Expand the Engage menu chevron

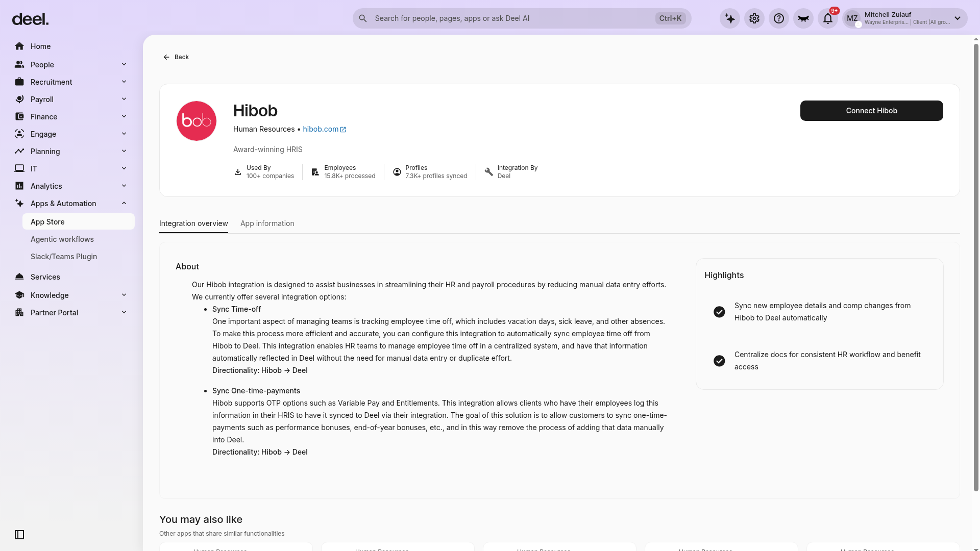(x=124, y=134)
